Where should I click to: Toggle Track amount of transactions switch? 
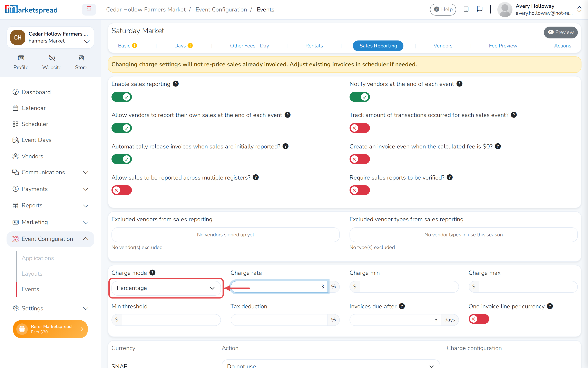tap(360, 128)
